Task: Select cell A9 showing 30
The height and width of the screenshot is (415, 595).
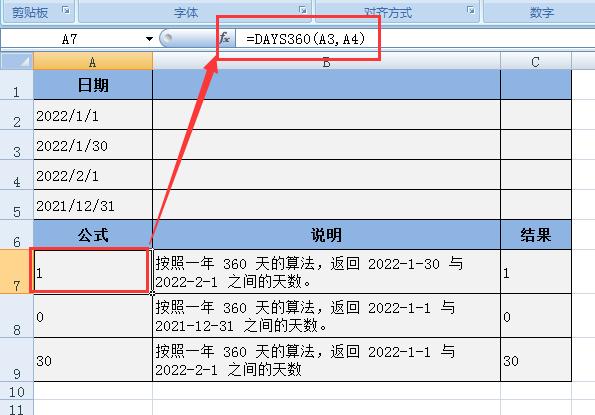Action: tap(93, 360)
